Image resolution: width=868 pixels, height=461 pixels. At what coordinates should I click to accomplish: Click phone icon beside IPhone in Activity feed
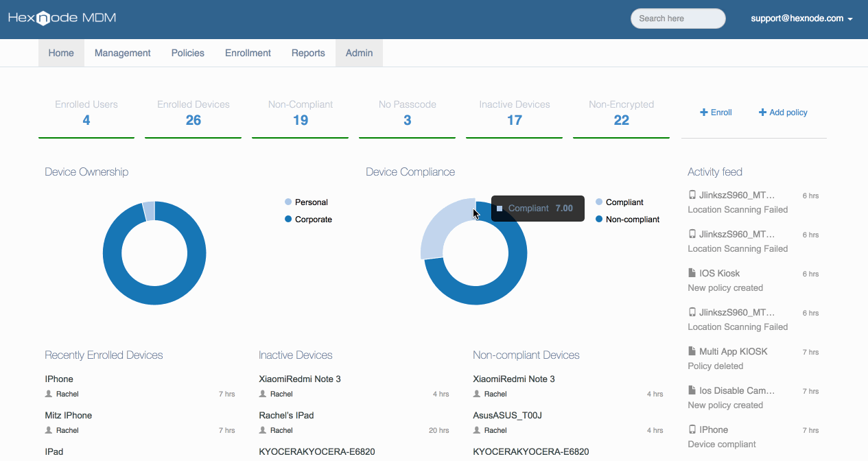point(692,429)
